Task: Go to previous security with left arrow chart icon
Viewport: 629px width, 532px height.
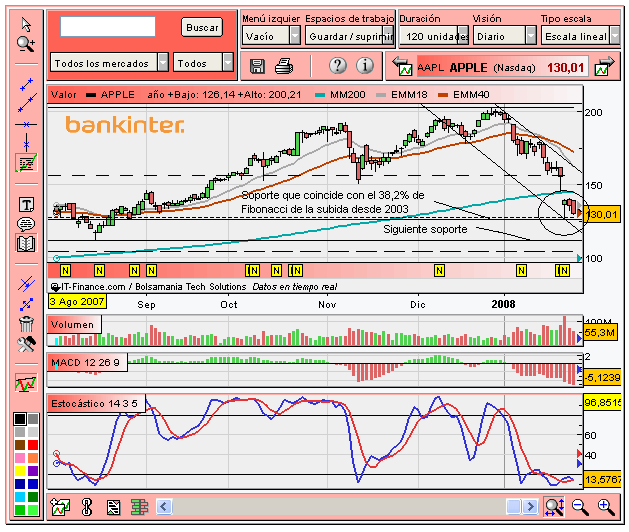Action: coord(402,67)
